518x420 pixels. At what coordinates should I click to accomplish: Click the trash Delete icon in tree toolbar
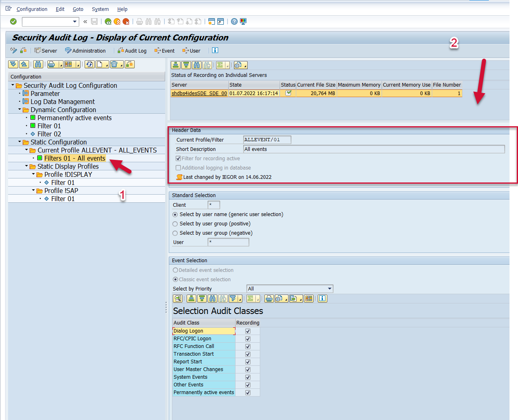[114, 64]
